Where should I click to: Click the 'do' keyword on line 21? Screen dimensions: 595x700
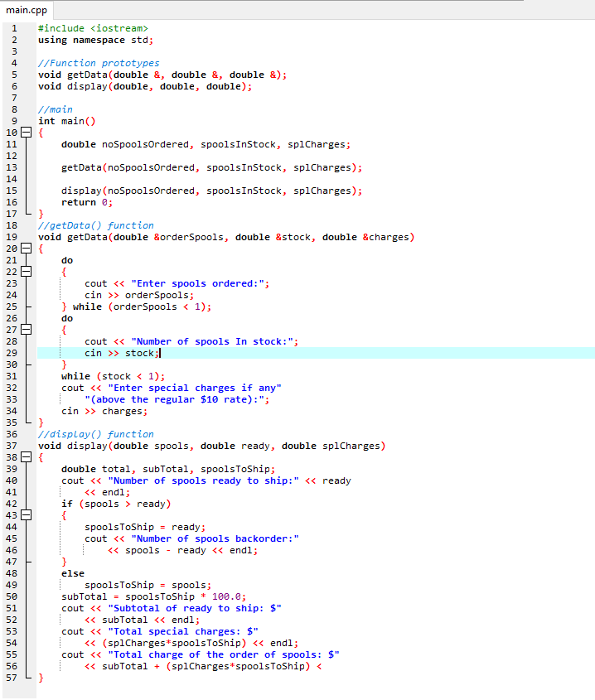pos(67,260)
